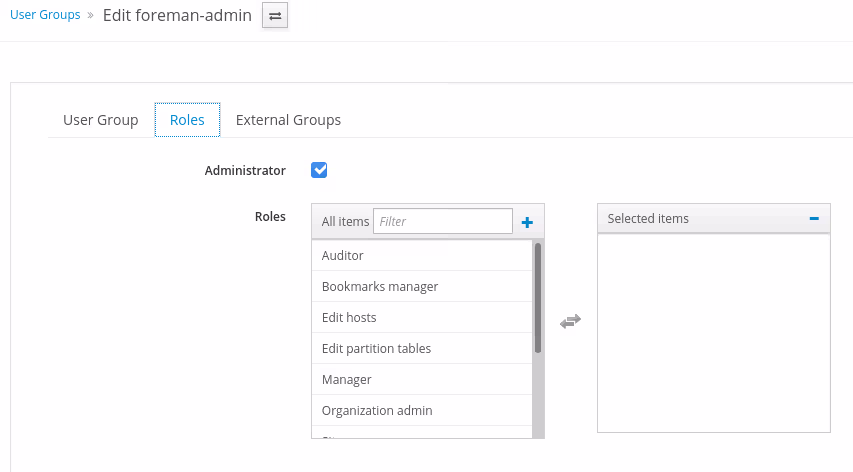This screenshot has width=853, height=472.
Task: Click the minus icon to remove all selected
Action: (x=814, y=218)
